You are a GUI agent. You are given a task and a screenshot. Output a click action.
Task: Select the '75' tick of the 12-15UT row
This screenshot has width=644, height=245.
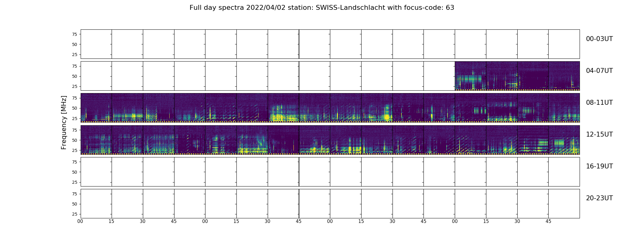(75, 130)
